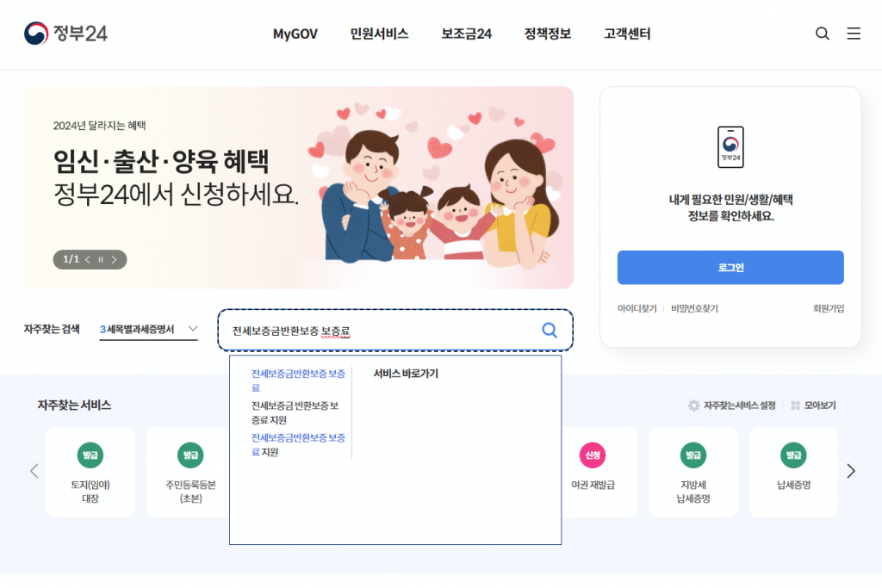Go to next banner slide
The image size is (882, 588).
[115, 259]
